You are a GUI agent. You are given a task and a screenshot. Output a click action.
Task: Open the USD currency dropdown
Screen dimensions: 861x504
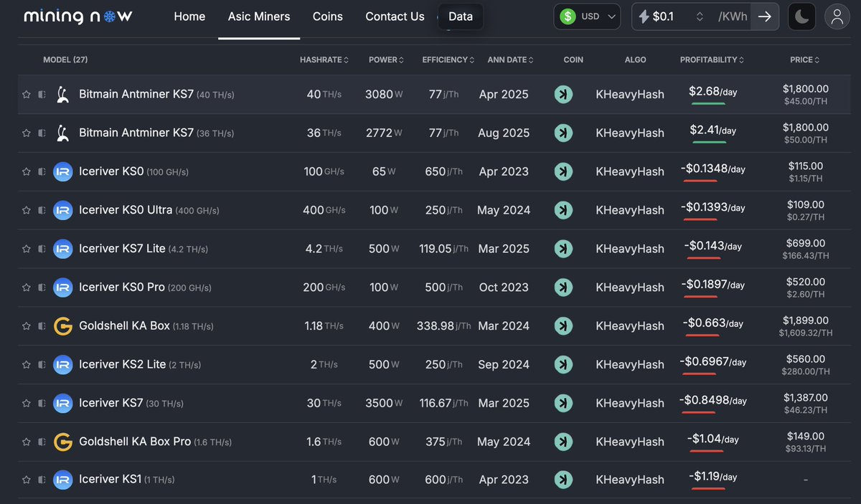(x=587, y=16)
